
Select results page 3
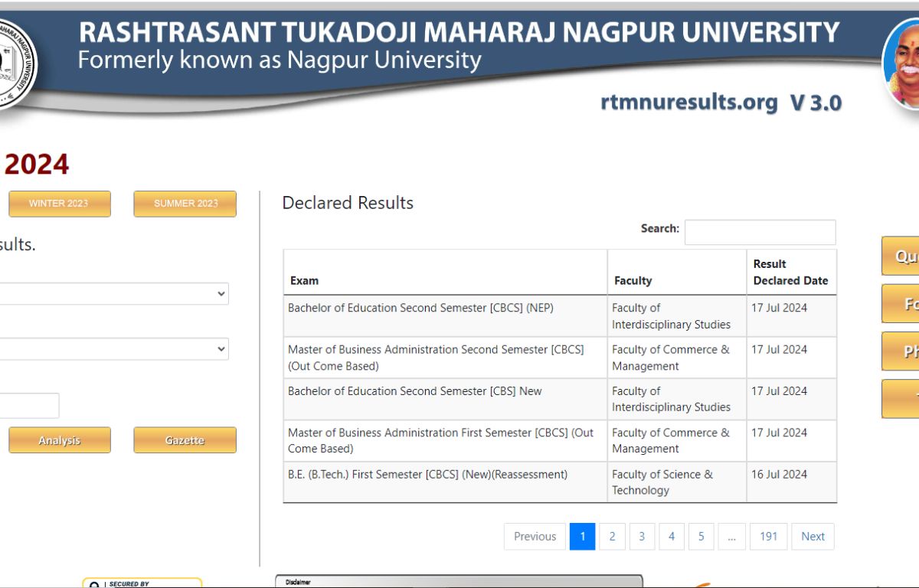click(642, 537)
